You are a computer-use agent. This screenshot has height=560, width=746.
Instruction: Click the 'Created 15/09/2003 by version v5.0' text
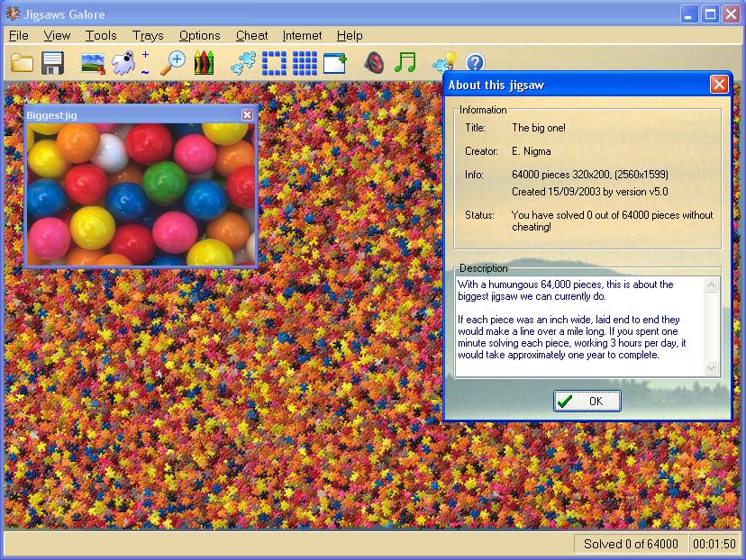590,192
